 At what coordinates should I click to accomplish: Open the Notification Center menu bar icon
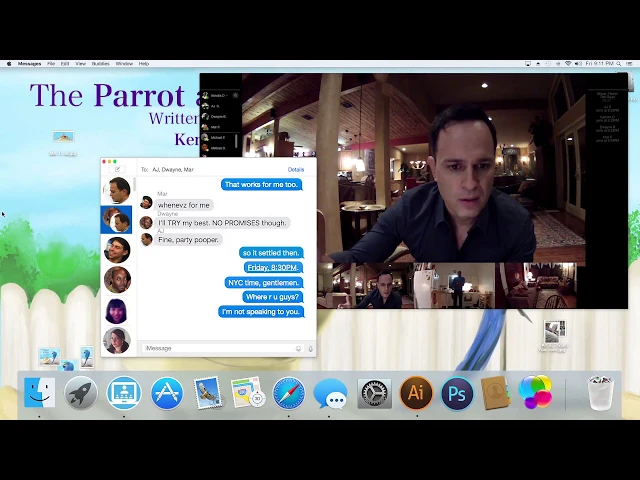pyautogui.click(x=630, y=64)
